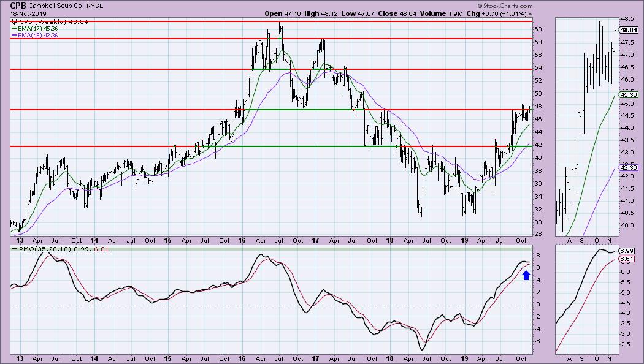Image resolution: width=644 pixels, height=364 pixels.
Task: Click the 47.5 label in zoom panel axis
Action: pos(627,43)
